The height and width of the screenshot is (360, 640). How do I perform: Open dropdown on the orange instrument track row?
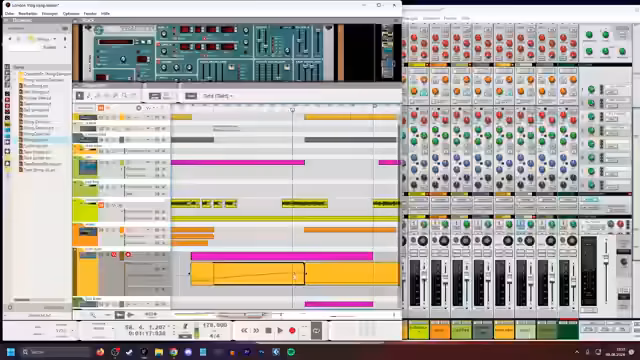point(148,230)
